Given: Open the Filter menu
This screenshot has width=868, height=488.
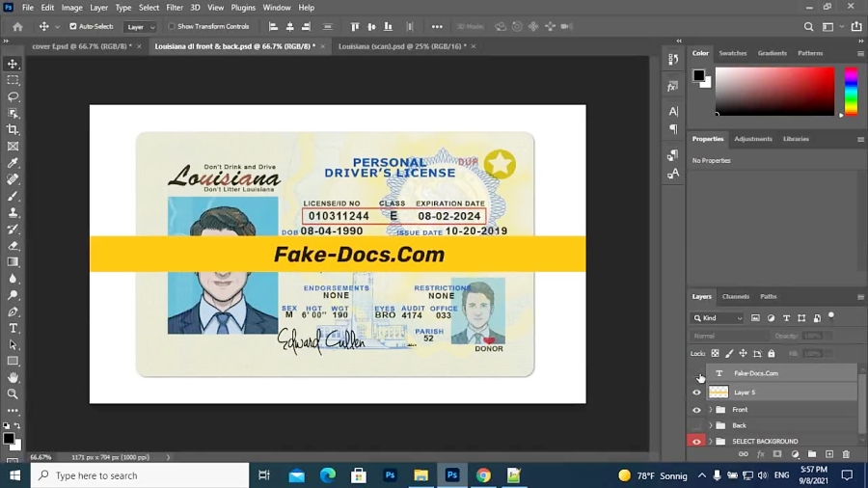Looking at the screenshot, I should 174,8.
